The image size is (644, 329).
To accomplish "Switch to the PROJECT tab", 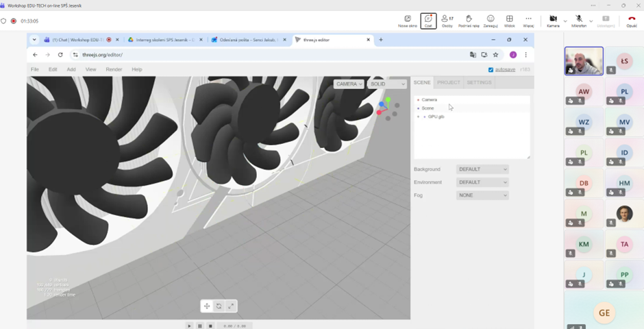I will 449,82.
